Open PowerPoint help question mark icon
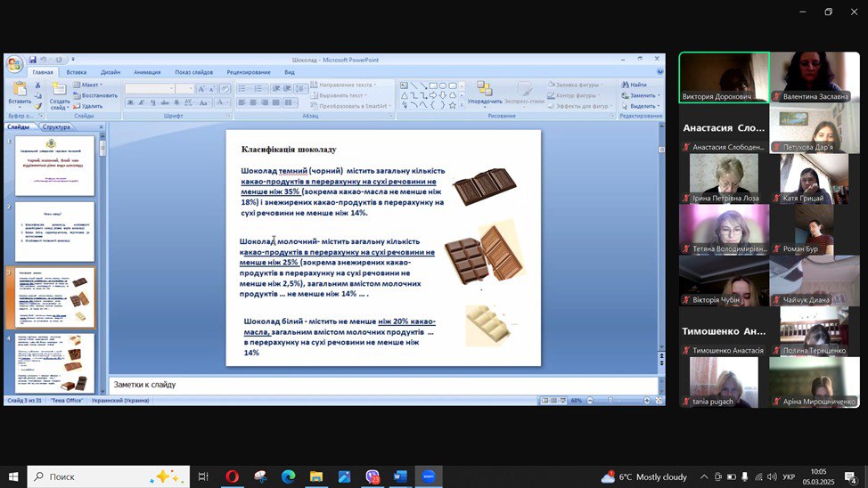Viewport: 868px width, 488px height. pyautogui.click(x=659, y=72)
